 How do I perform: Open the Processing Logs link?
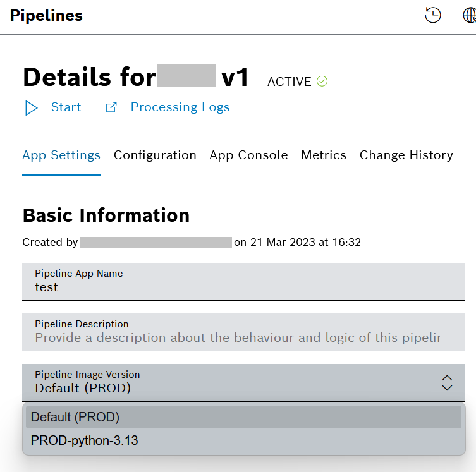[180, 107]
